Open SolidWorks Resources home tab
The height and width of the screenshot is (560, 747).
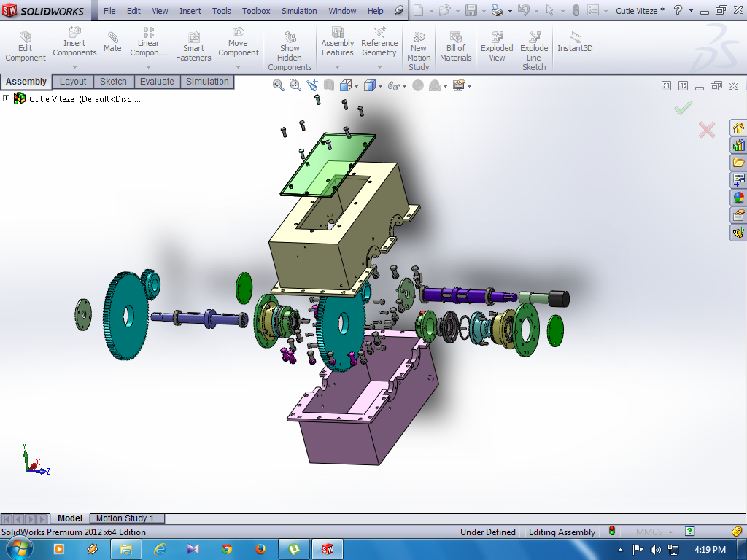[738, 128]
